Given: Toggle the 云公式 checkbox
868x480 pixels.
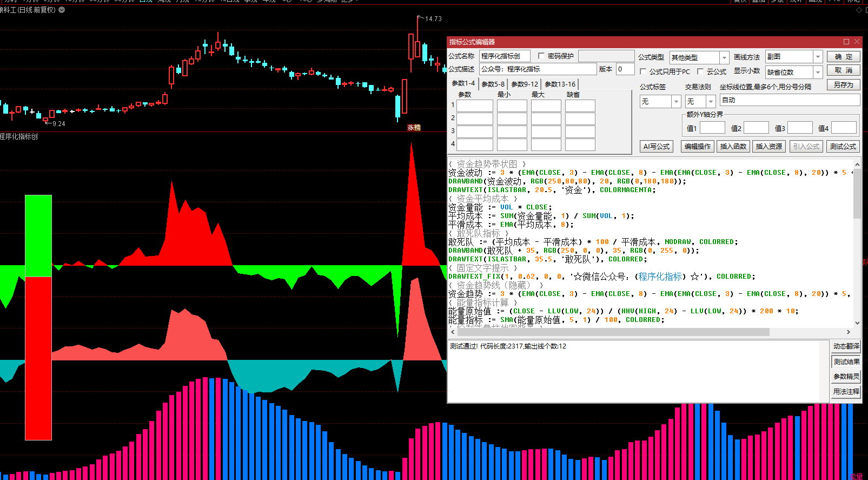Looking at the screenshot, I should [700, 71].
